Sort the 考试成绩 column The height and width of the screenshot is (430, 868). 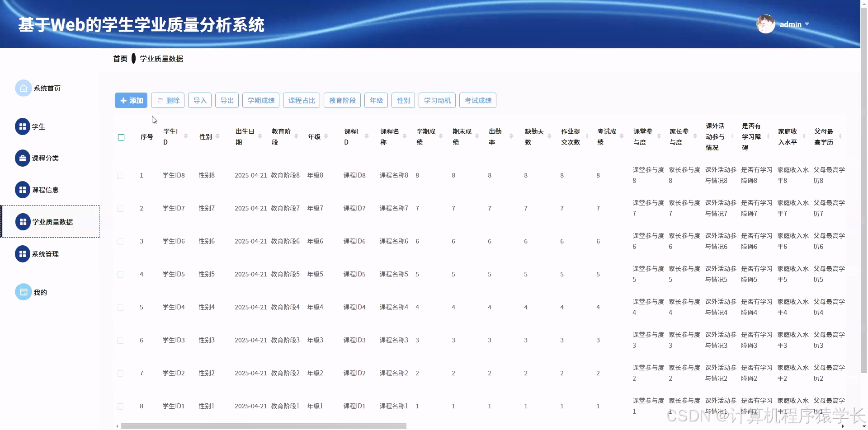(x=621, y=136)
